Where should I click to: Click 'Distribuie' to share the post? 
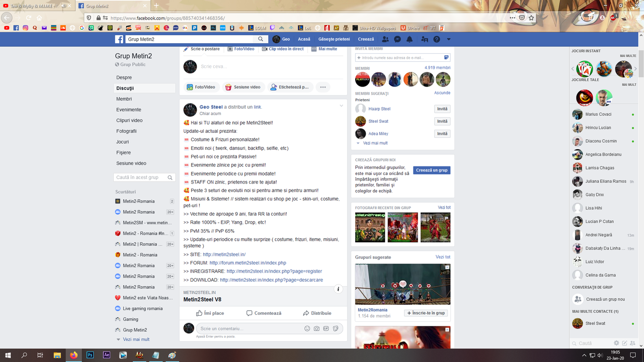317,313
